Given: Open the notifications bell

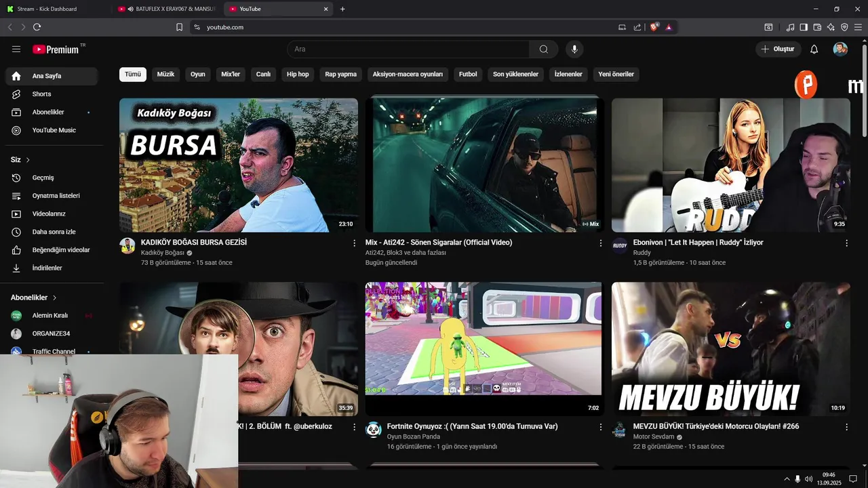Looking at the screenshot, I should 814,49.
